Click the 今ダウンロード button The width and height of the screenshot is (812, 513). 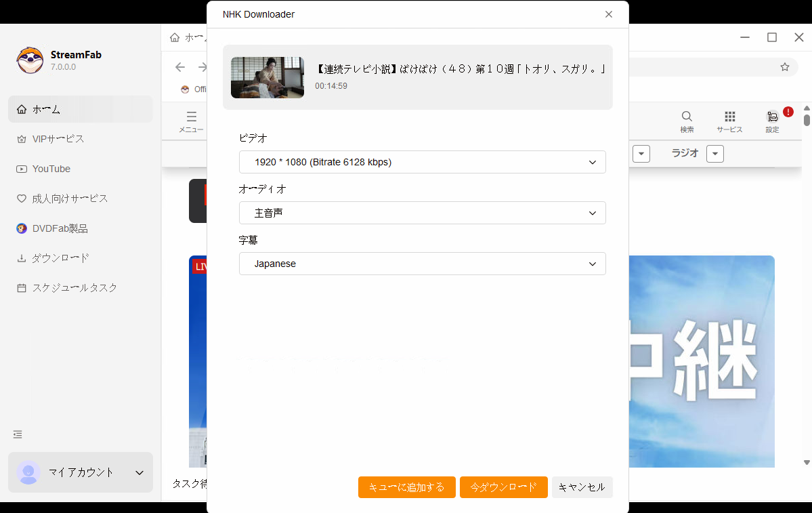click(x=503, y=487)
